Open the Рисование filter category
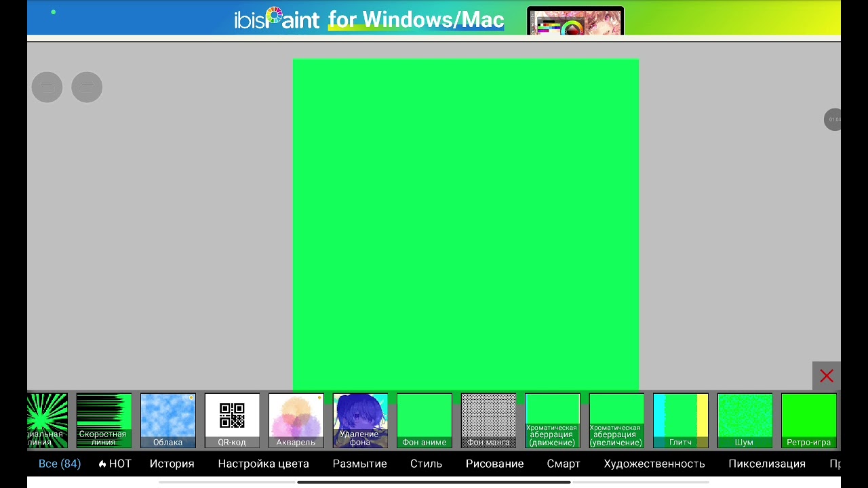Screen dimensions: 868x488 494,464
